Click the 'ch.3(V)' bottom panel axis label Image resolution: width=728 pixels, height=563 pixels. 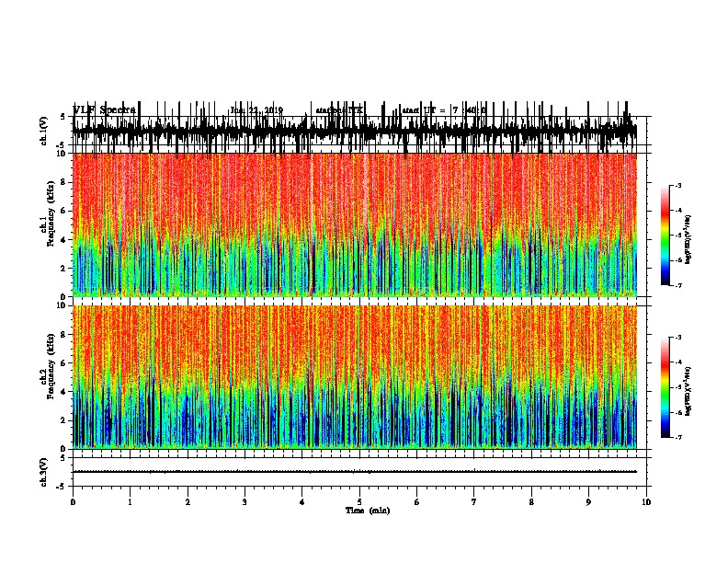point(44,472)
